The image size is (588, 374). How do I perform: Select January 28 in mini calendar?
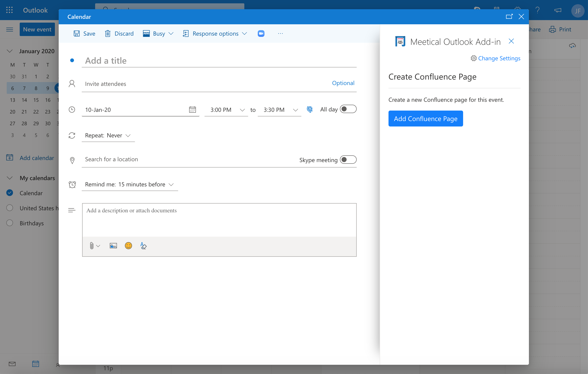[24, 124]
